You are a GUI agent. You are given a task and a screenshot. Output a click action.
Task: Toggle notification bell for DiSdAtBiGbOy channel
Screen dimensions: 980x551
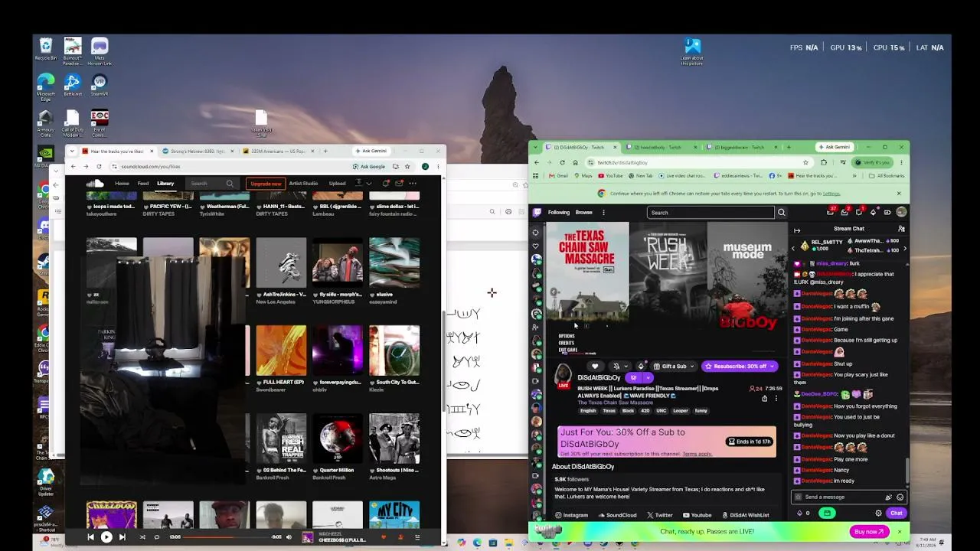616,367
